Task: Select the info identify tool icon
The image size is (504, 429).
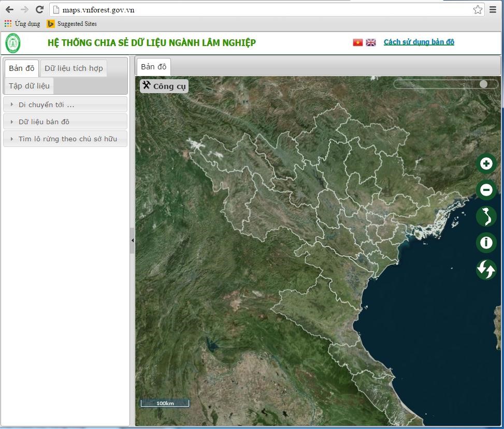Action: [486, 242]
